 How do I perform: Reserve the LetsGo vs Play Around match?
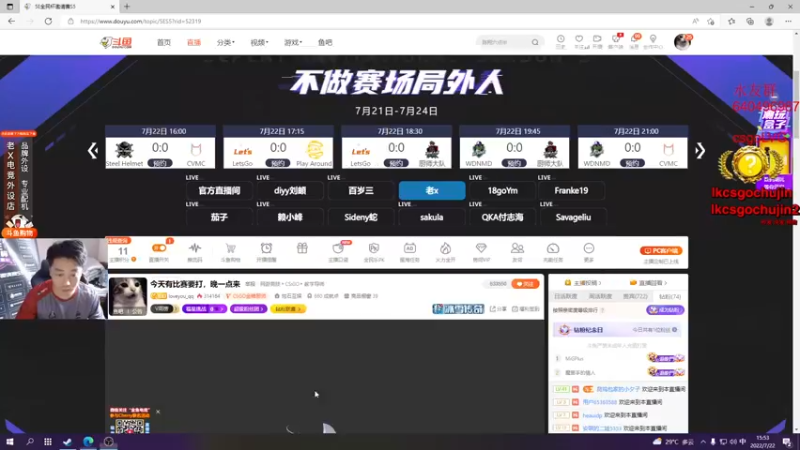point(278,163)
